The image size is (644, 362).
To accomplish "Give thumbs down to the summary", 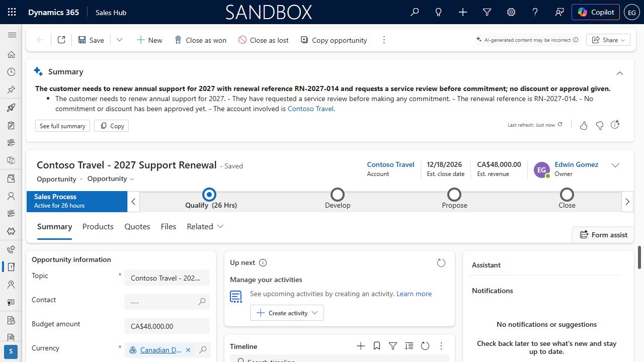I will [x=599, y=125].
